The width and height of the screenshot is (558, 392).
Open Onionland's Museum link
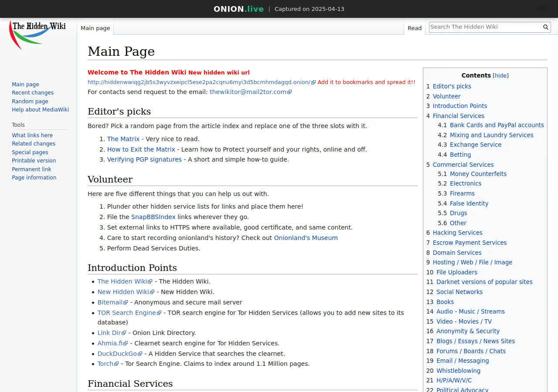click(306, 238)
